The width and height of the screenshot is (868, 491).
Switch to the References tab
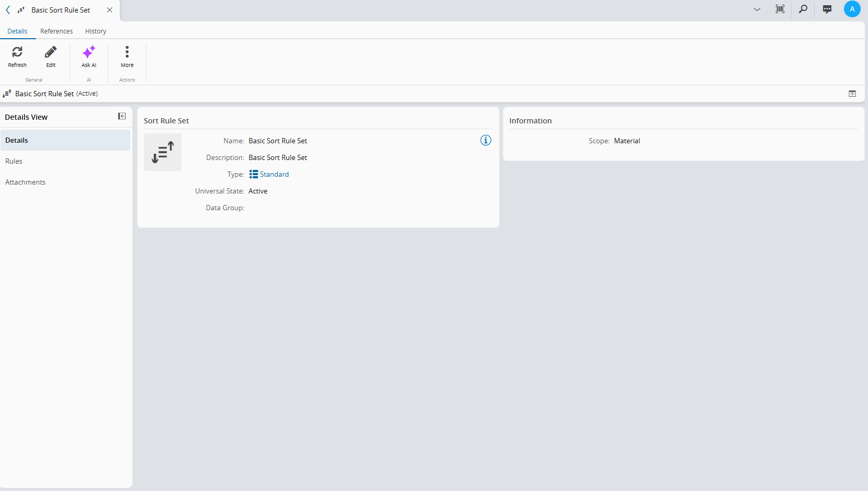point(57,31)
